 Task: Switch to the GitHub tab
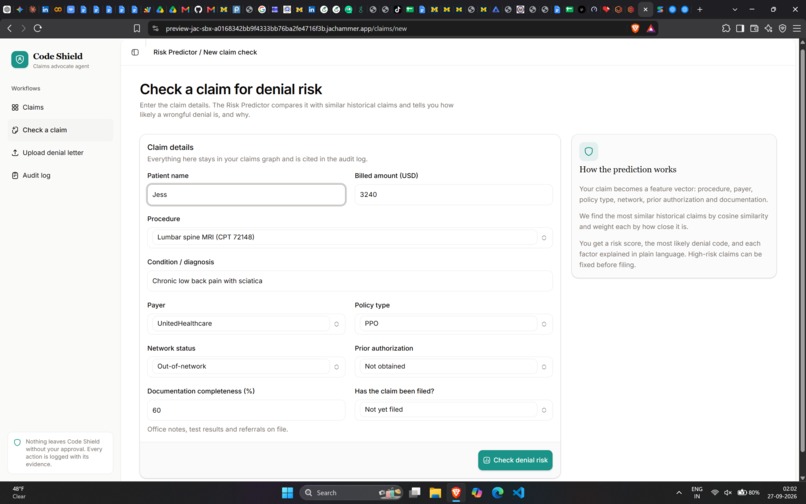coord(198,9)
